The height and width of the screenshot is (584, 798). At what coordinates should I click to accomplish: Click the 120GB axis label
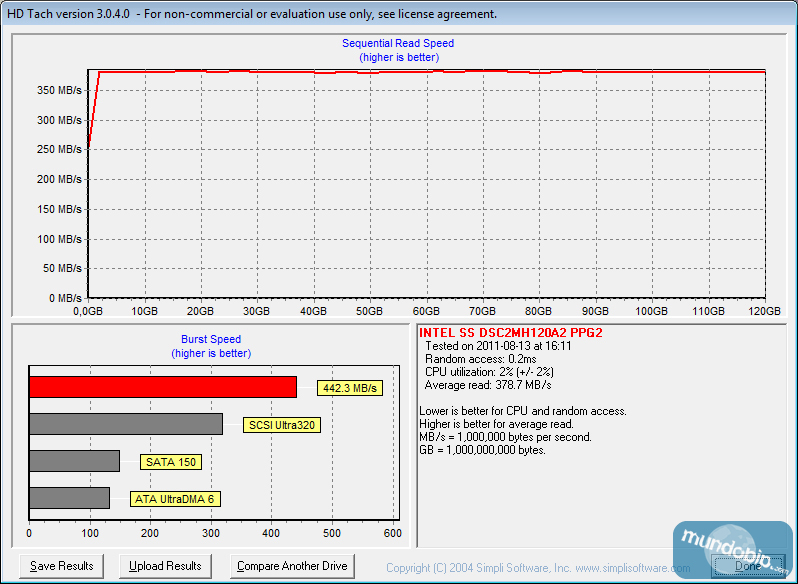click(x=764, y=311)
